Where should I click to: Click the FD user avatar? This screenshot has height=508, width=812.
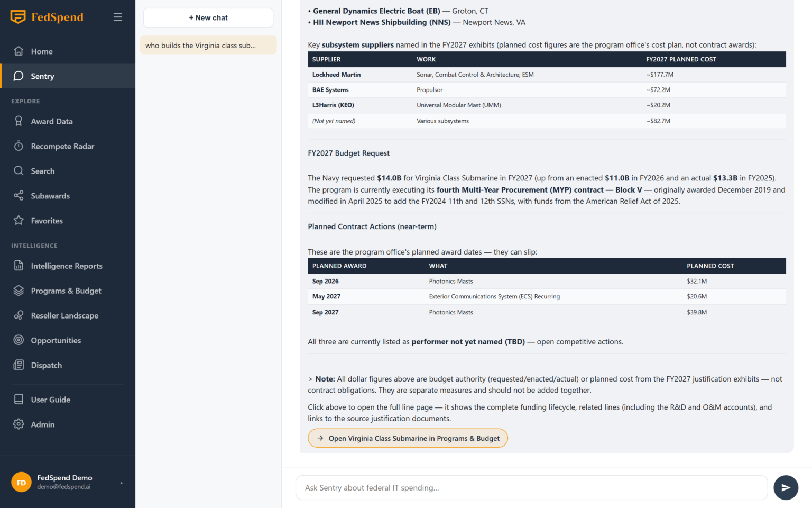(x=21, y=482)
